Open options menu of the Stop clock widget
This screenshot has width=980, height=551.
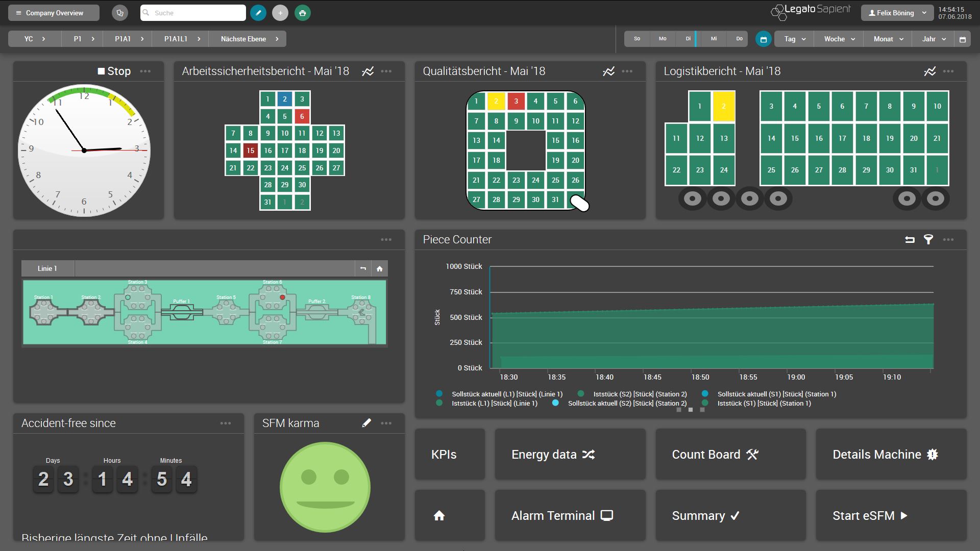tap(145, 71)
